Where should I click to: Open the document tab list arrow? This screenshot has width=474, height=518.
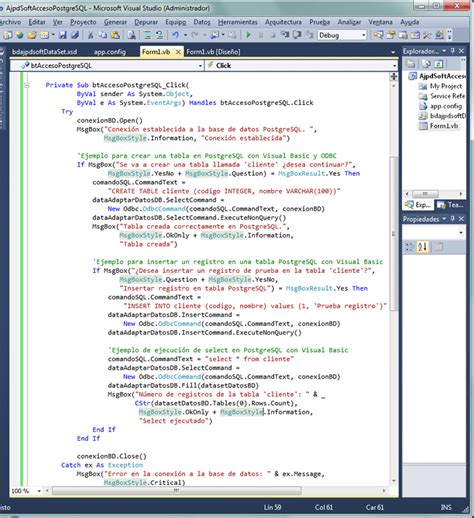pos(393,52)
